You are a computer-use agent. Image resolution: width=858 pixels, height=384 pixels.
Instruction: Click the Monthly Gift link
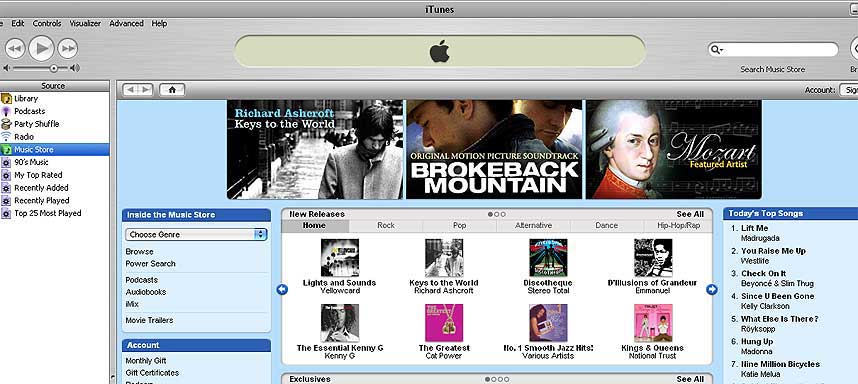[x=146, y=361]
